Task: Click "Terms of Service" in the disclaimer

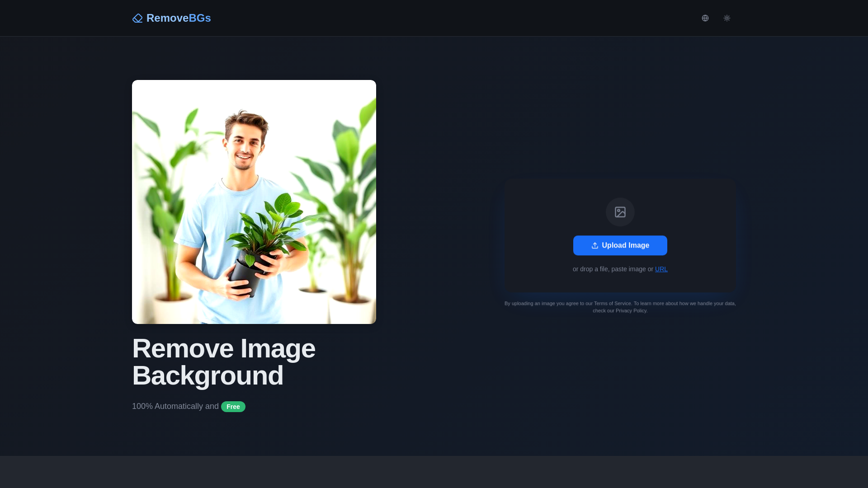Action: tap(612, 303)
